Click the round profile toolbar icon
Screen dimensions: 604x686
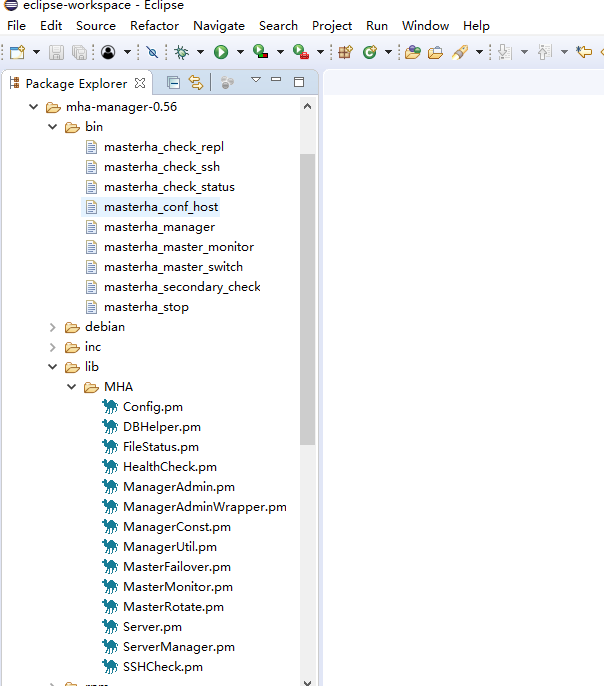[x=108, y=52]
